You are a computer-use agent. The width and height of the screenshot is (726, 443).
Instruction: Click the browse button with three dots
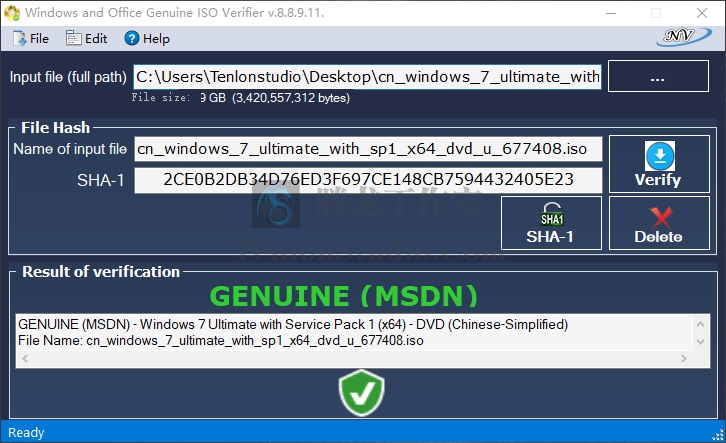pyautogui.click(x=658, y=76)
